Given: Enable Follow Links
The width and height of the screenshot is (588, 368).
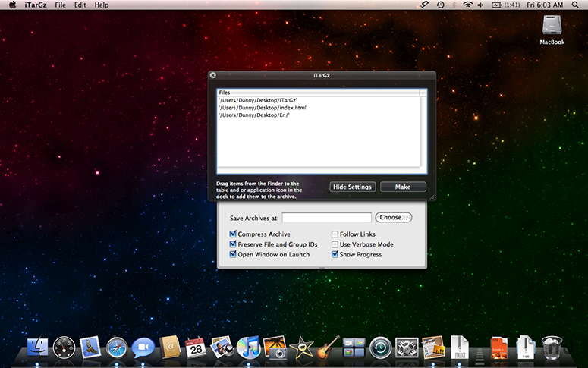Looking at the screenshot, I should click(x=335, y=234).
